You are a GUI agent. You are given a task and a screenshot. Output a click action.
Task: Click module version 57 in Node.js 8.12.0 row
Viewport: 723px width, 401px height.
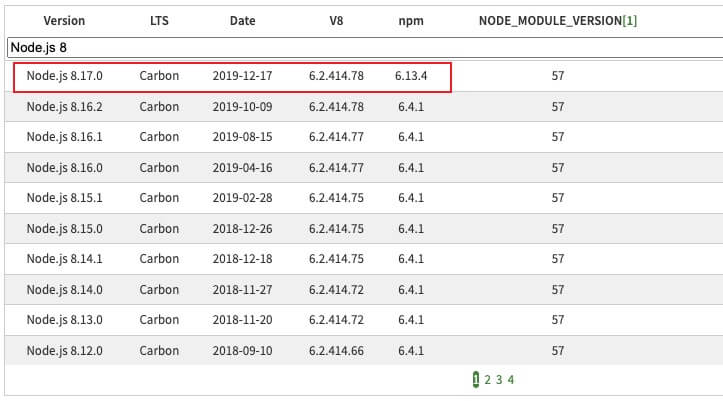point(558,351)
